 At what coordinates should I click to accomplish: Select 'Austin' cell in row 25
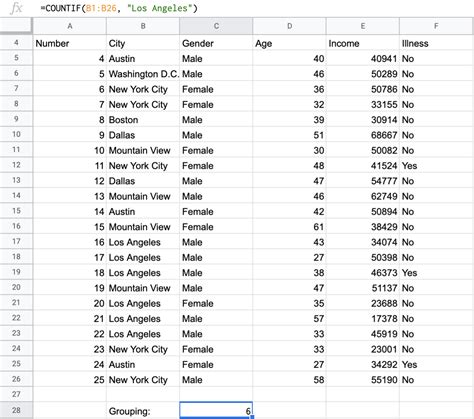[x=143, y=364]
